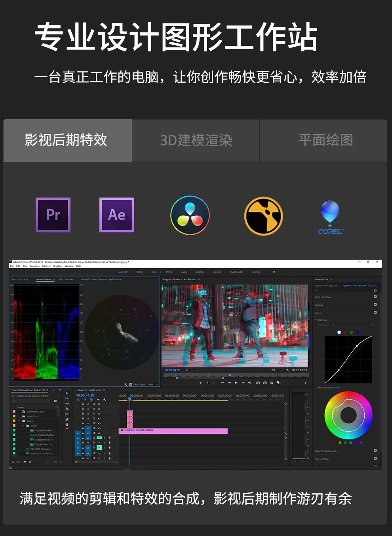Select the white luma curve channel
Screen dimensions: 392x536
click(339, 332)
